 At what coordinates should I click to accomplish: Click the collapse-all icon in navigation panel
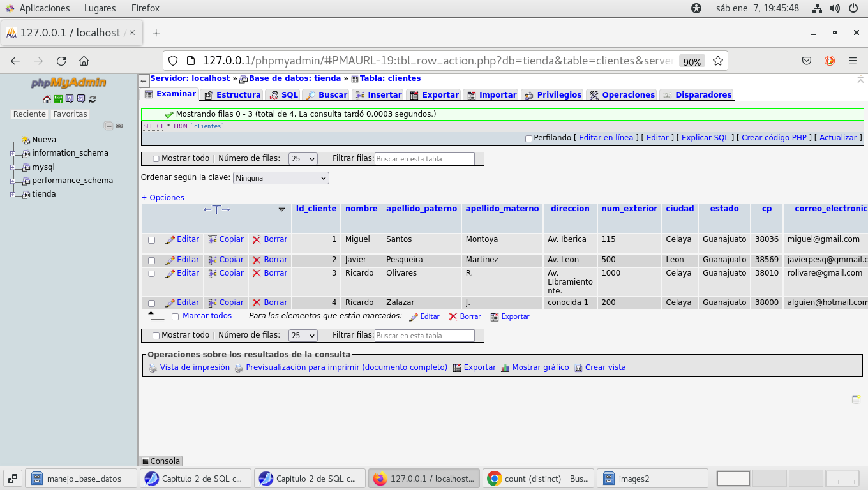coord(108,126)
